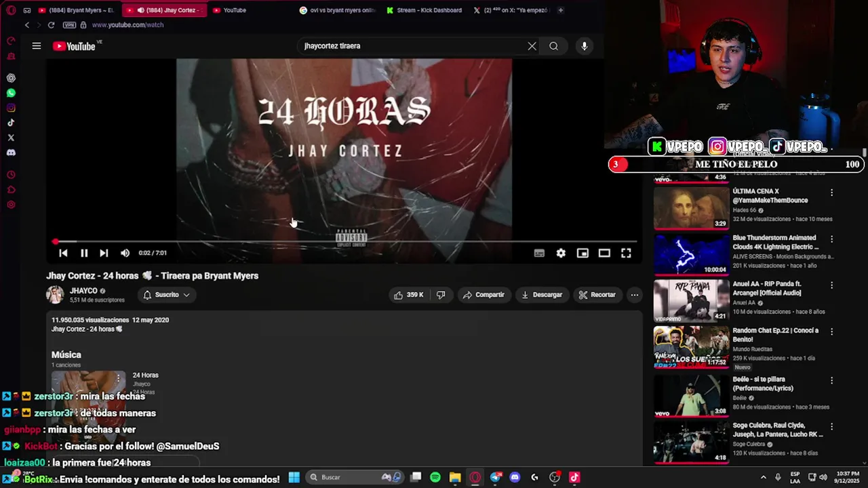Open the 'Blue Thunderstorm Animated Clouds' video title
Viewport: 868px width, 488px height.
pos(775,243)
